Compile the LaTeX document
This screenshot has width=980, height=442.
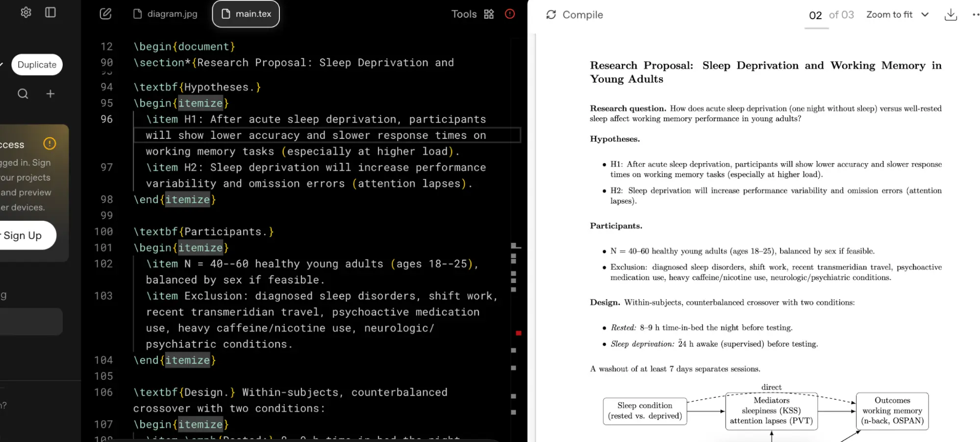tap(575, 15)
